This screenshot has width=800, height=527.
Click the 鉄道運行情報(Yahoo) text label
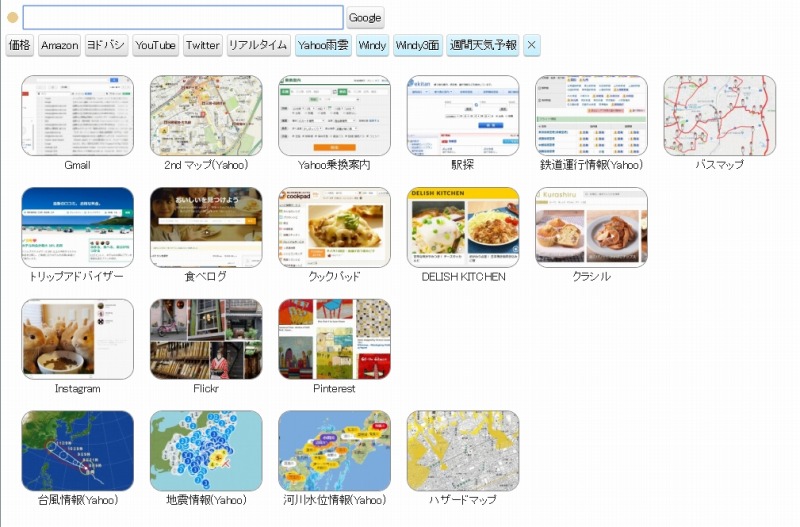tap(591, 165)
